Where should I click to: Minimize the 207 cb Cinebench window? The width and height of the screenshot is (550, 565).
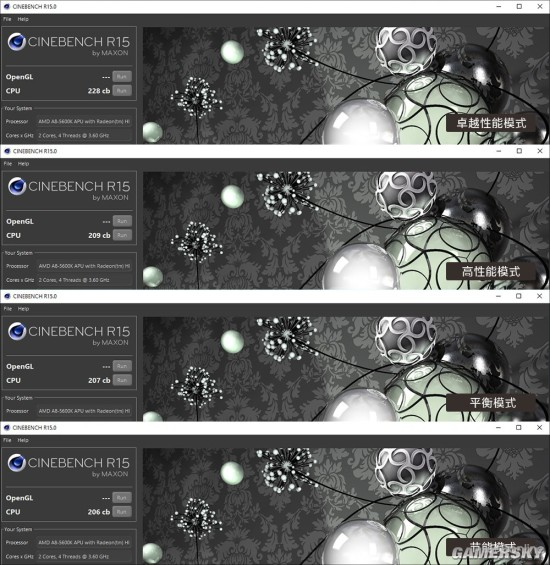click(x=498, y=296)
